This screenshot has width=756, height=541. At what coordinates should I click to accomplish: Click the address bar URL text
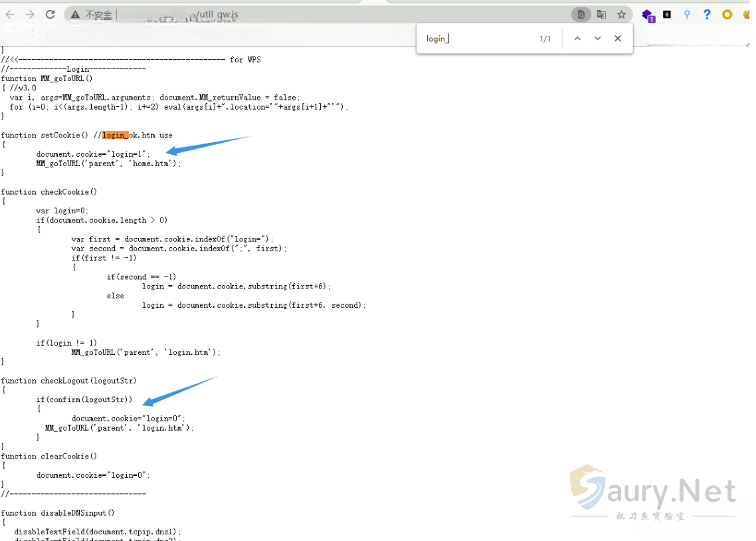click(219, 15)
